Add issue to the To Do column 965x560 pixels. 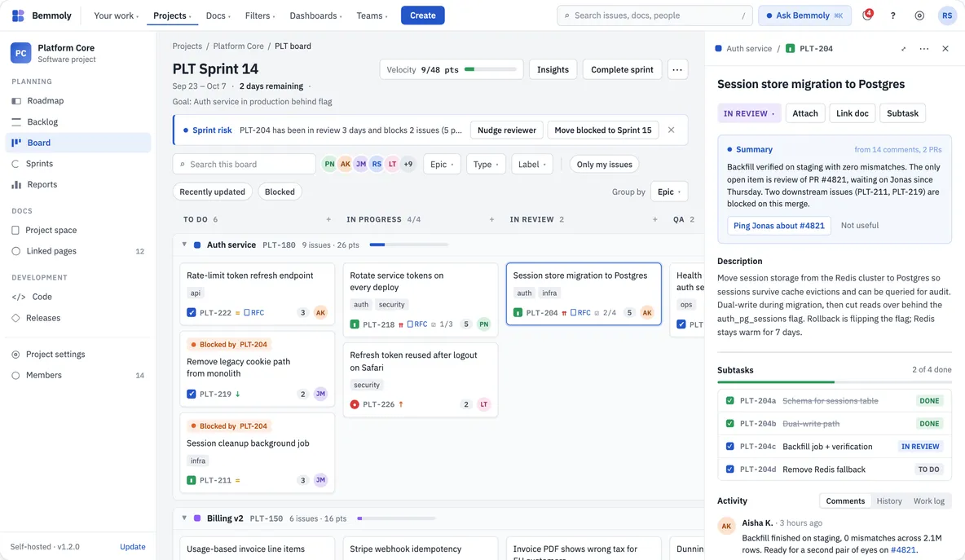click(328, 219)
